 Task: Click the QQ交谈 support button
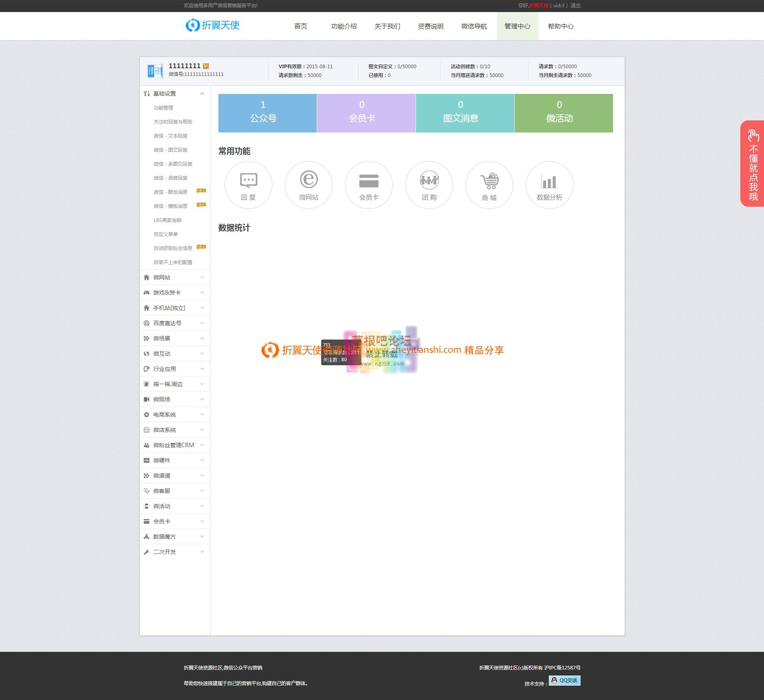click(x=564, y=680)
